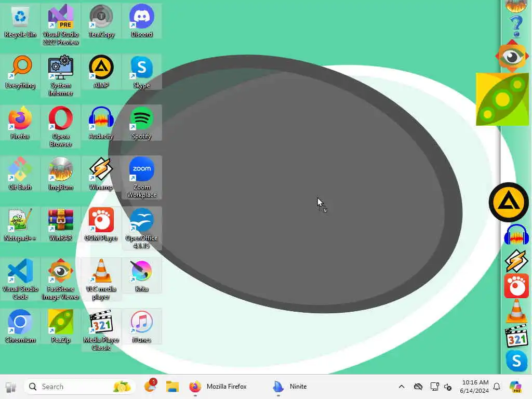Click the FastStone eye icon in the side dock
The height and width of the screenshot is (399, 532).
click(x=512, y=56)
